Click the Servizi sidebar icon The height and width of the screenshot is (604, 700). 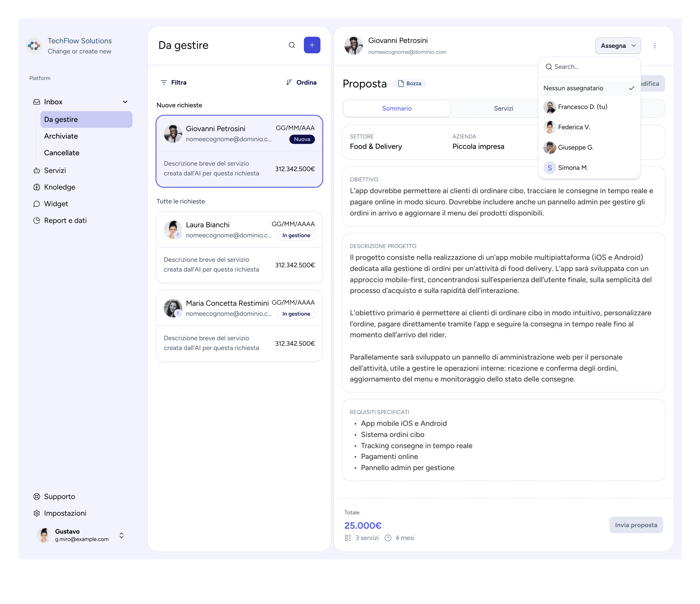(37, 170)
